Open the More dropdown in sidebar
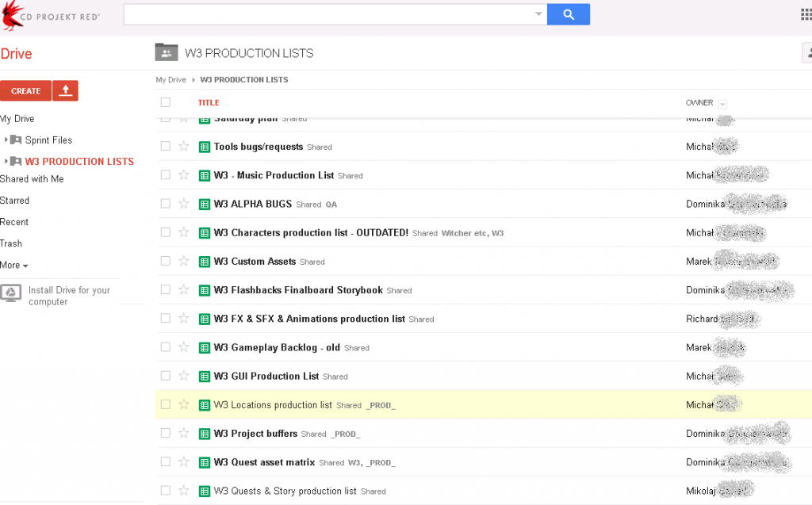 [x=14, y=266]
